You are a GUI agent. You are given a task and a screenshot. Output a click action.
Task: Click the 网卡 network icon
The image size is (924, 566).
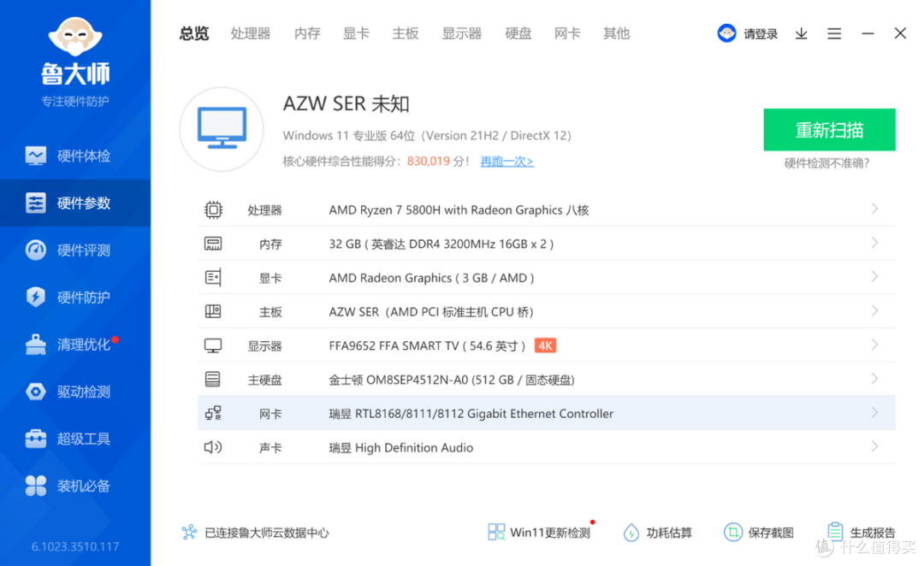tap(213, 414)
